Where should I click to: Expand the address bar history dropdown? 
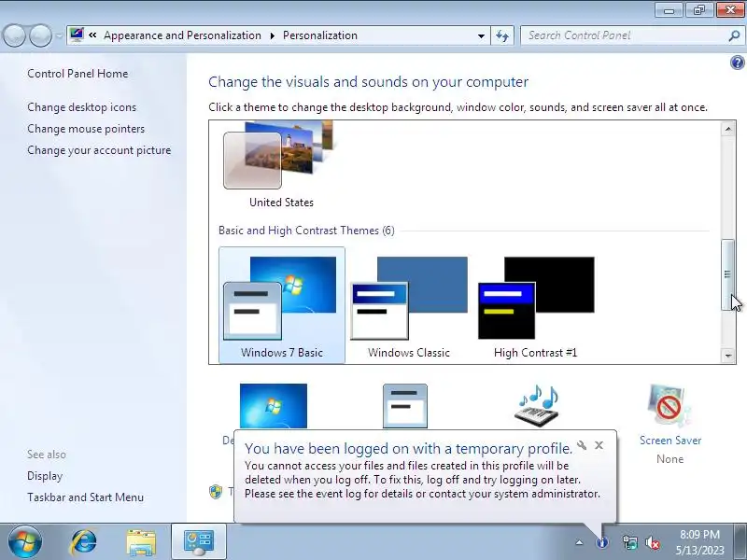click(x=481, y=35)
